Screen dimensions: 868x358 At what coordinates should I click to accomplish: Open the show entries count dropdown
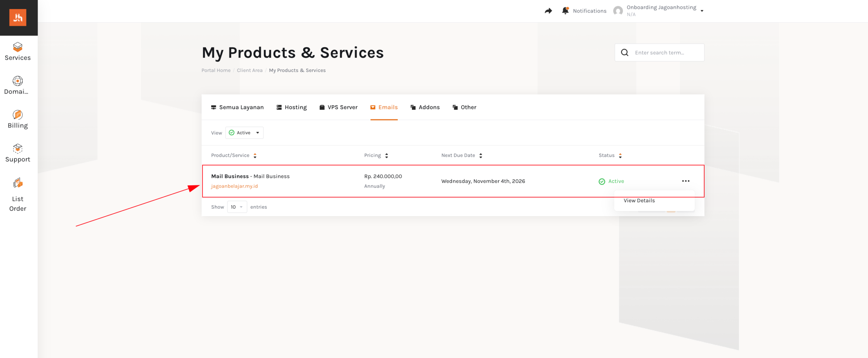click(237, 207)
